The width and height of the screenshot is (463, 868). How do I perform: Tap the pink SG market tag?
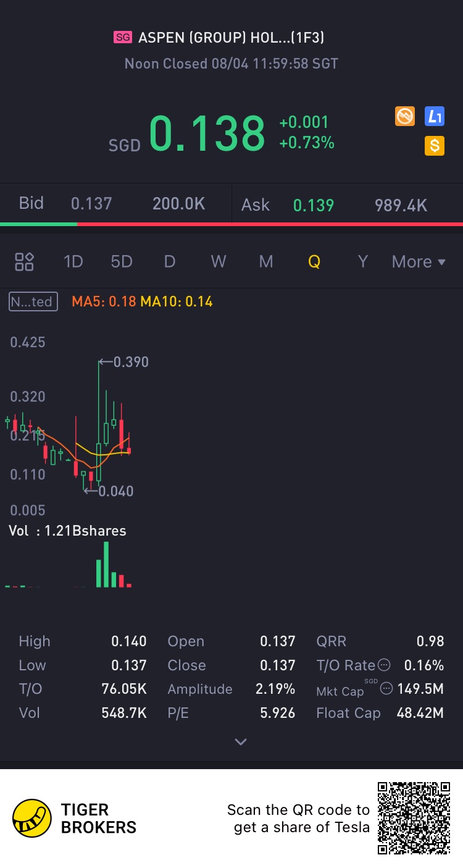123,38
